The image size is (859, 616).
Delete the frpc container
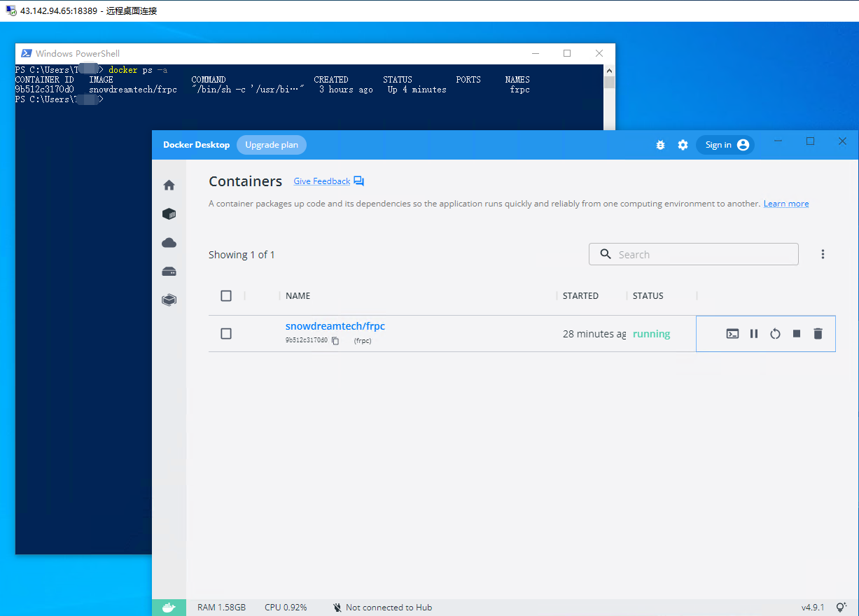pyautogui.click(x=818, y=334)
